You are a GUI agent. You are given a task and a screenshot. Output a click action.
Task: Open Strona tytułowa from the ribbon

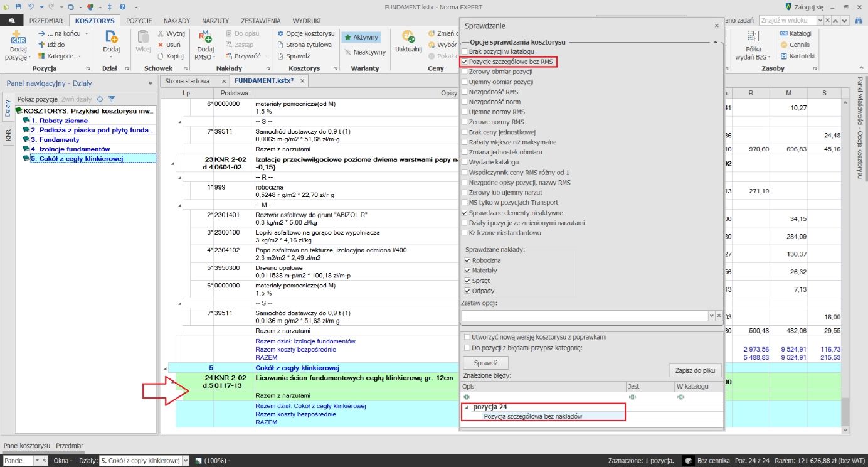304,45
